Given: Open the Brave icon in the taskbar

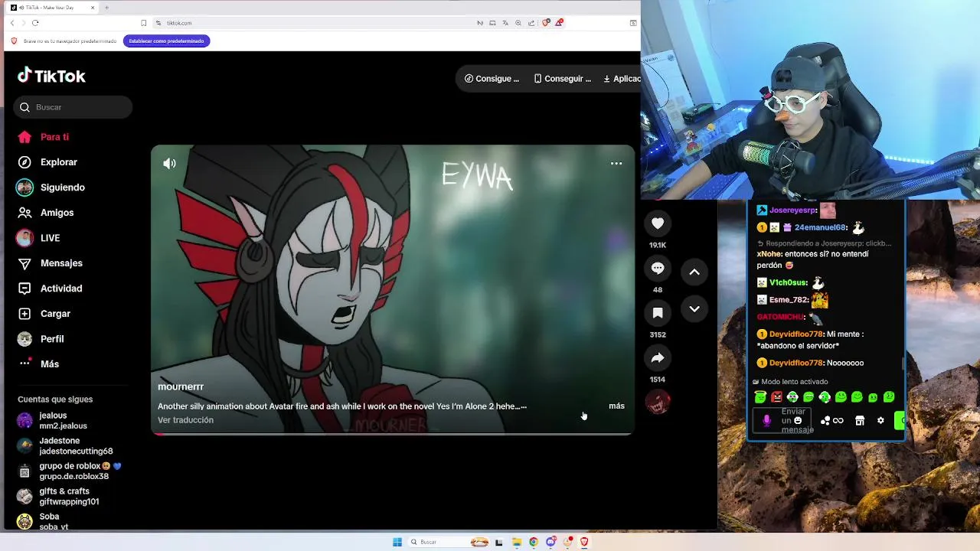Looking at the screenshot, I should [584, 542].
